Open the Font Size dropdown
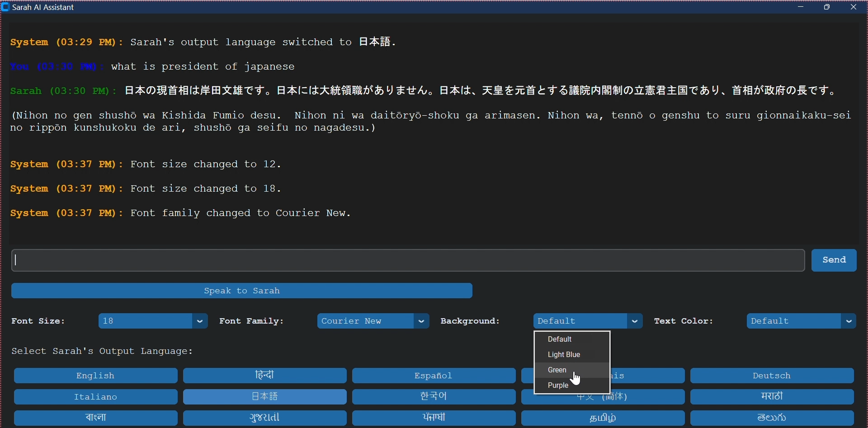This screenshot has width=868, height=428. click(x=153, y=321)
